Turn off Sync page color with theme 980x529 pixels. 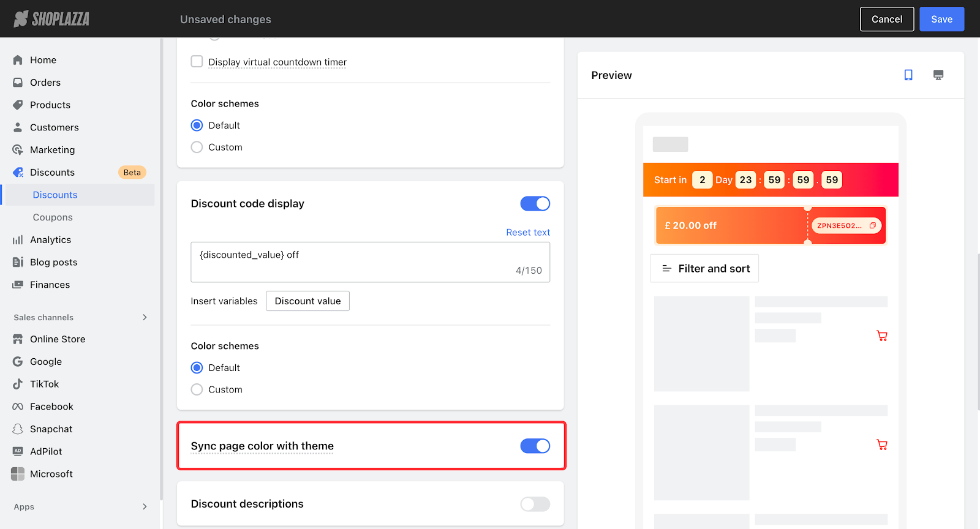tap(535, 446)
